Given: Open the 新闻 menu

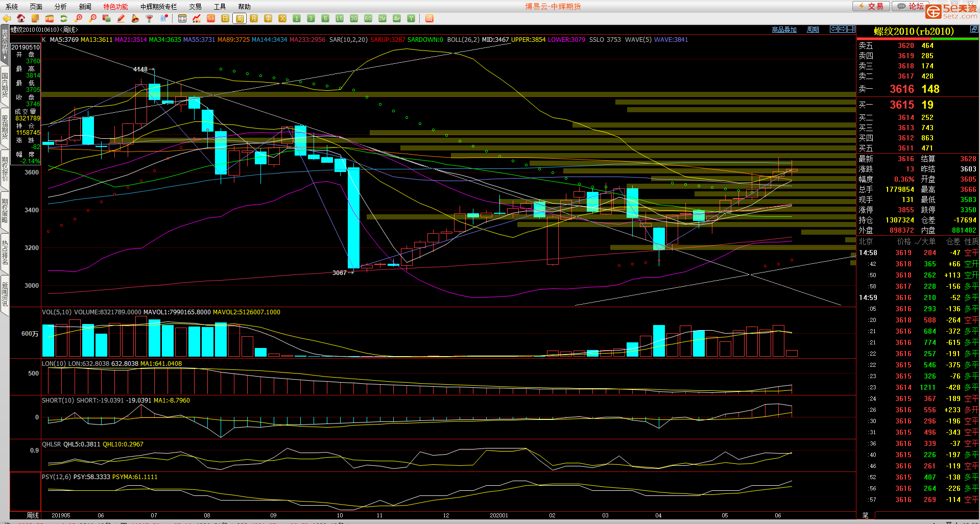Looking at the screenshot, I should click(85, 7).
